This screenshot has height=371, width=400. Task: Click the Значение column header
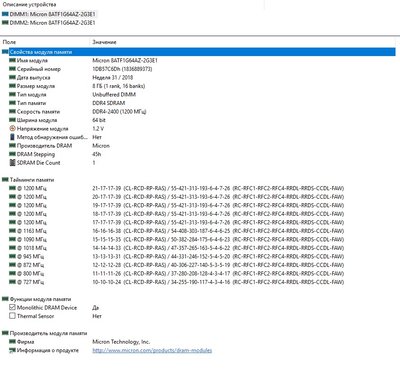point(104,42)
